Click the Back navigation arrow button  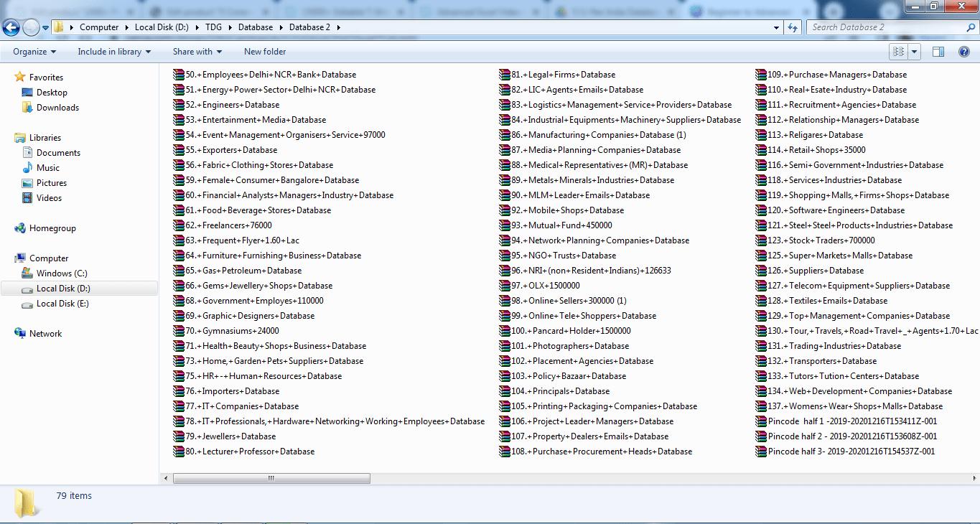pyautogui.click(x=11, y=27)
